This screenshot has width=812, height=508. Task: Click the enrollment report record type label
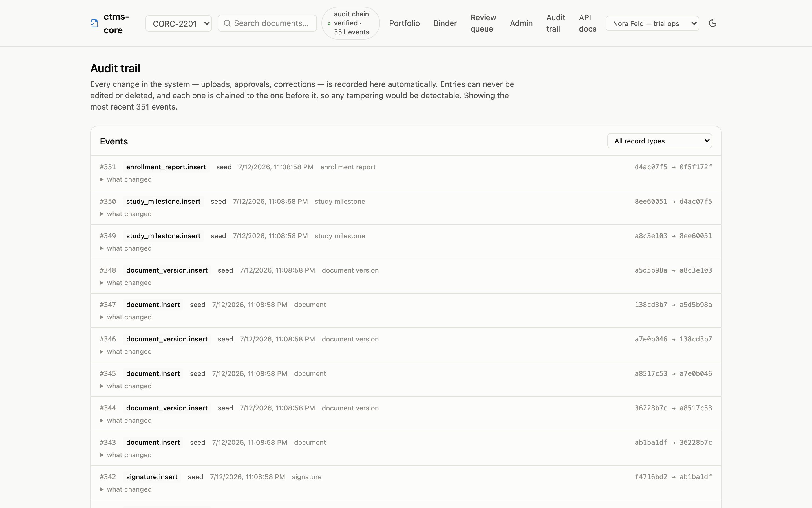pos(348,167)
